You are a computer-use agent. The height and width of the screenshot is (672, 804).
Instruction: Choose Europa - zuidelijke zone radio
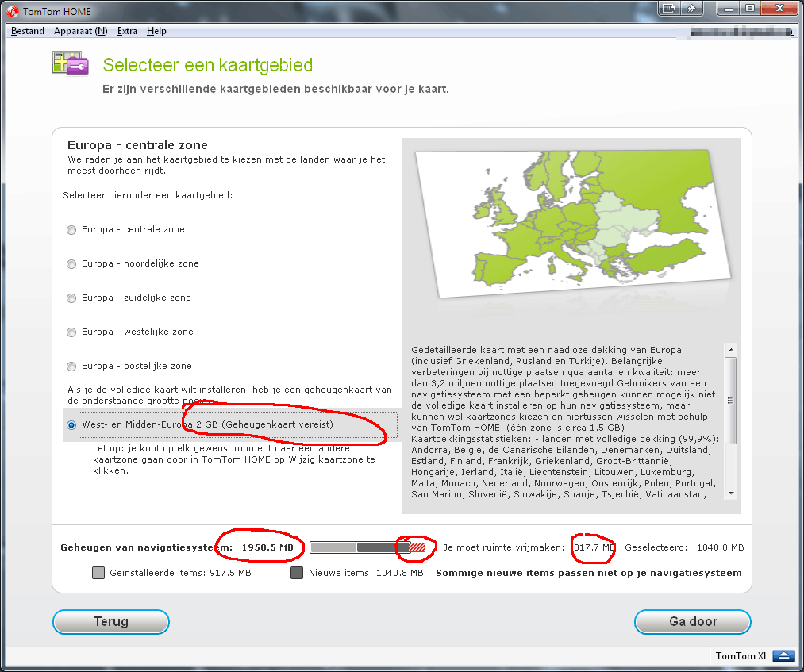tap(71, 298)
